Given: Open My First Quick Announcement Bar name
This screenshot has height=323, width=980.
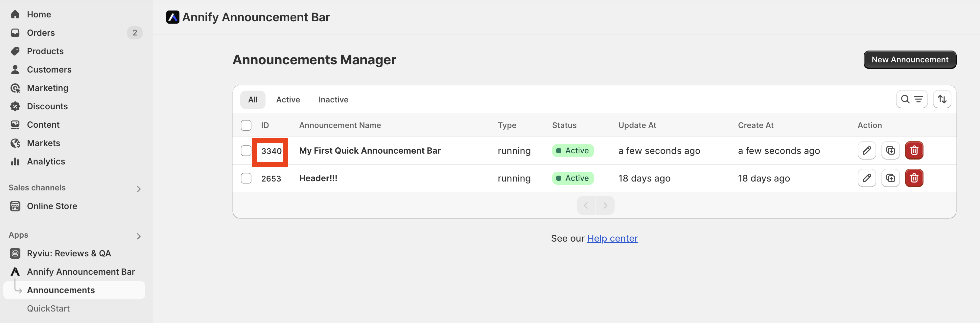Looking at the screenshot, I should click(370, 150).
